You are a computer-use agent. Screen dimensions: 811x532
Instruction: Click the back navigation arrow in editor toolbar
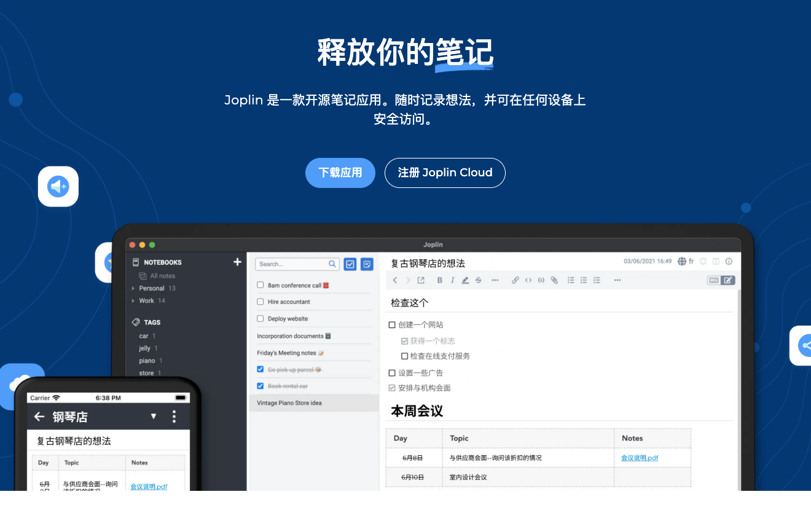click(395, 280)
